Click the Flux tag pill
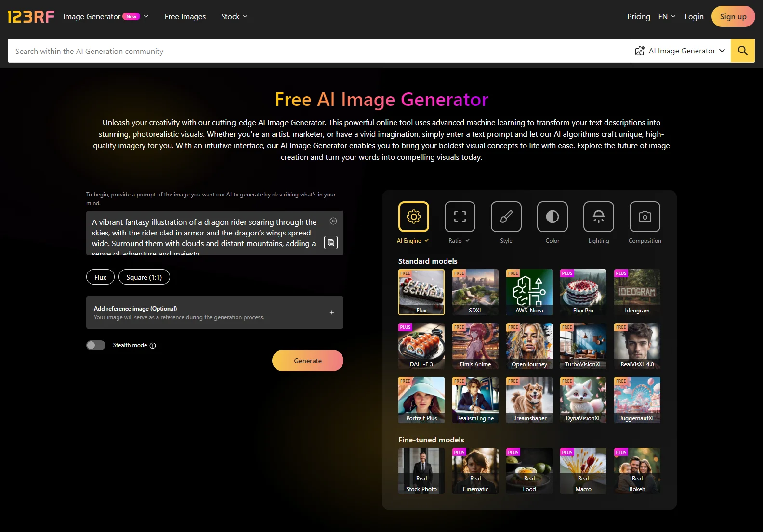Screen dimensions: 763x532 pyautogui.click(x=100, y=277)
